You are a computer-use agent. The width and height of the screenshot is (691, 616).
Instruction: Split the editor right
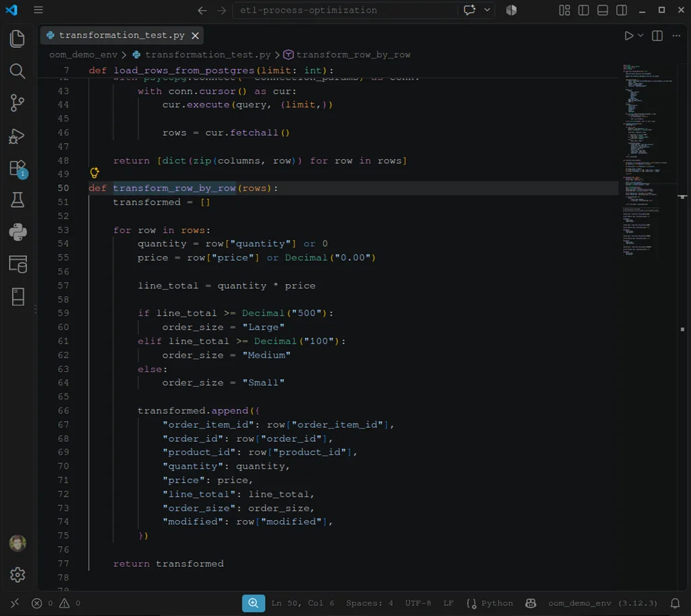(657, 36)
